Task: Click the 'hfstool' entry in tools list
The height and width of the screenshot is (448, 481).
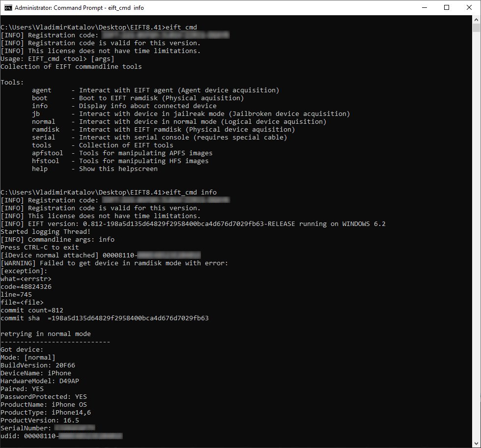Action: tap(45, 161)
